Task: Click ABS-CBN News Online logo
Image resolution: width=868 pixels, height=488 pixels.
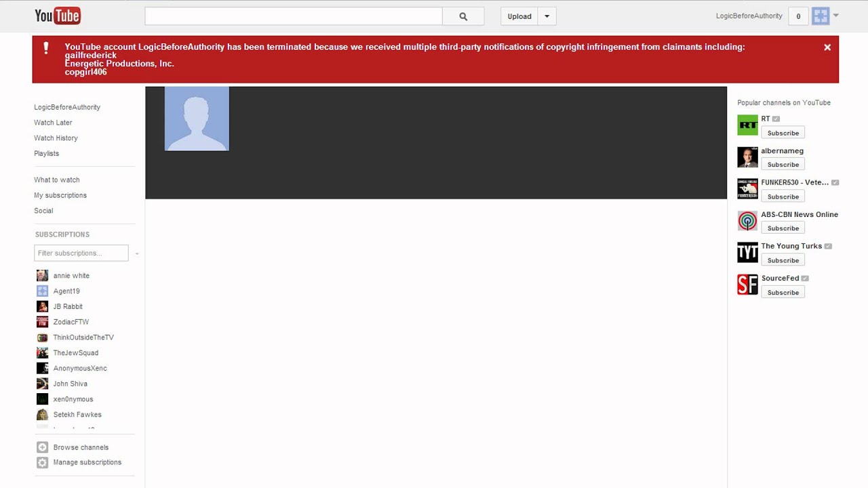Action: tap(747, 221)
